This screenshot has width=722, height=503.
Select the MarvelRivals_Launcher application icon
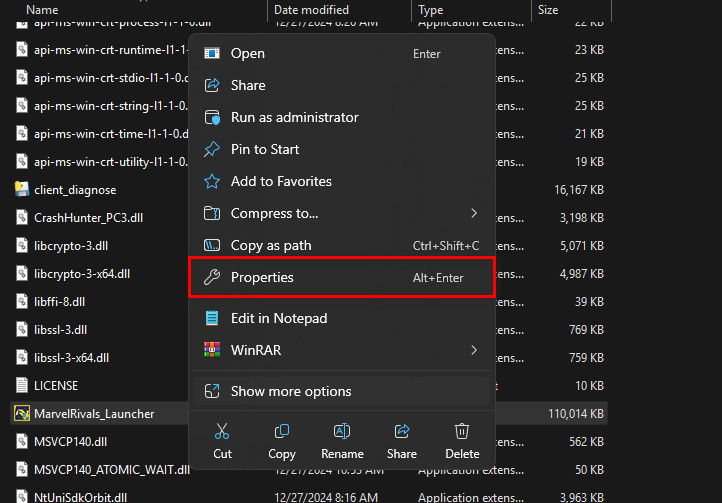(x=22, y=414)
